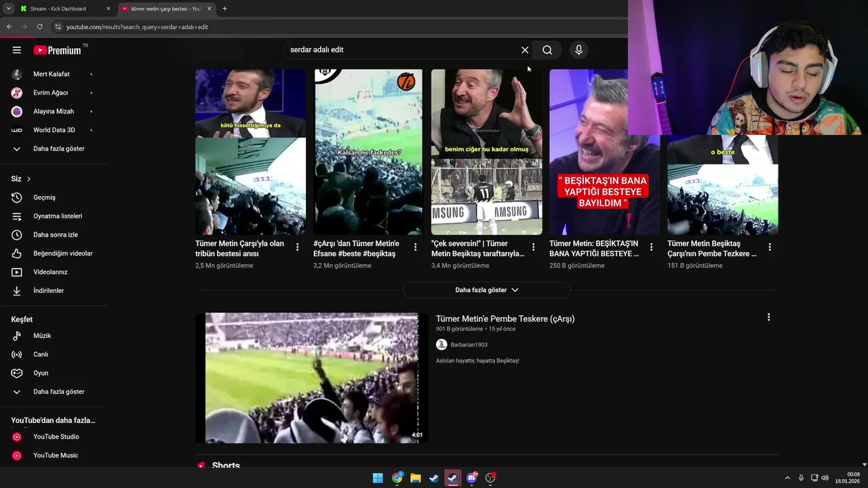
Task: Open short '#çArşı 'dan Tümer Metin'e Efsane'
Action: click(x=368, y=152)
